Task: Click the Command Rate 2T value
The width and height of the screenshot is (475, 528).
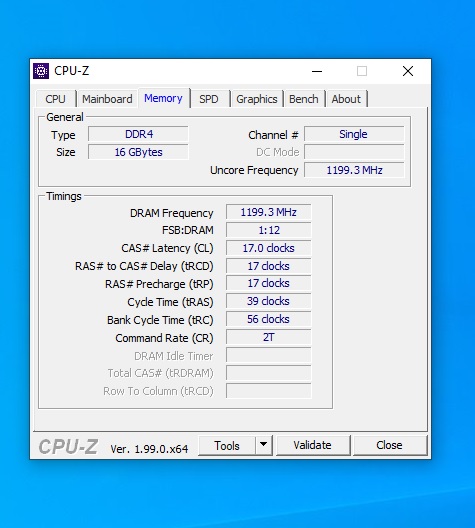Action: [268, 337]
